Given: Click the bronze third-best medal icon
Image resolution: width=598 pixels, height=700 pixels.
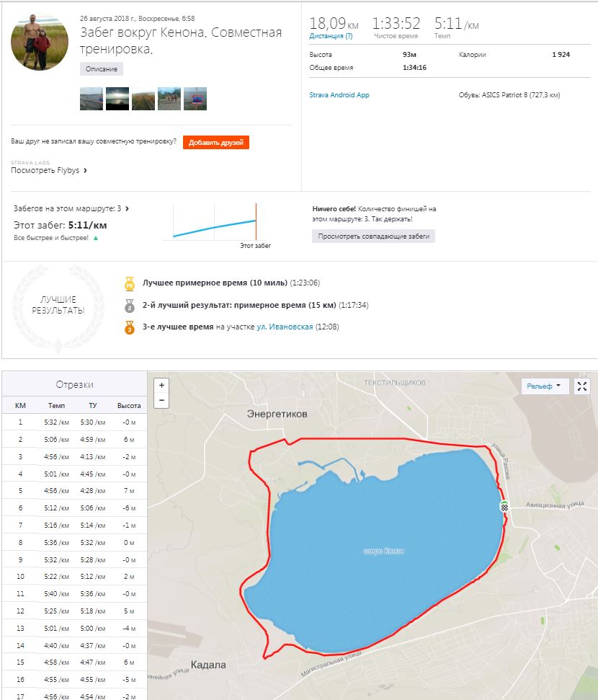Looking at the screenshot, I should 130,327.
